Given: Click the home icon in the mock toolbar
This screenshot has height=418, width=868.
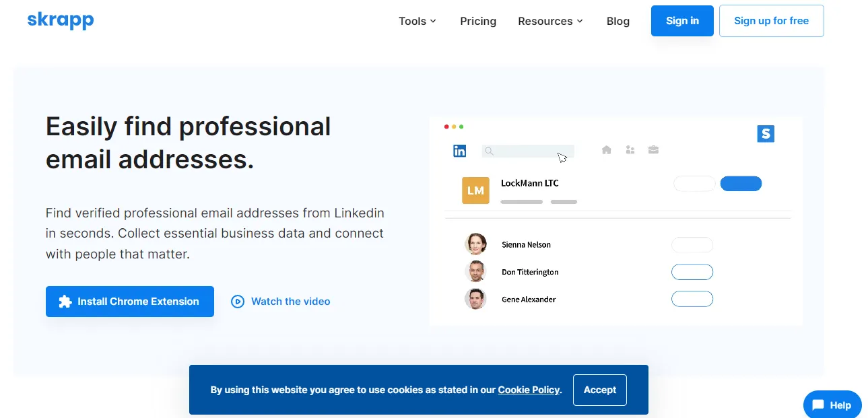Looking at the screenshot, I should point(607,150).
